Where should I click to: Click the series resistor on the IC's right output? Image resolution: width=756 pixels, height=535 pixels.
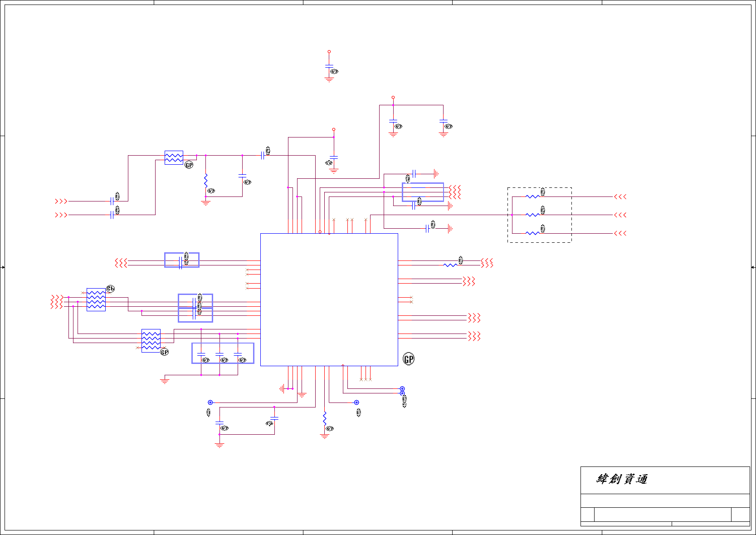[450, 265]
